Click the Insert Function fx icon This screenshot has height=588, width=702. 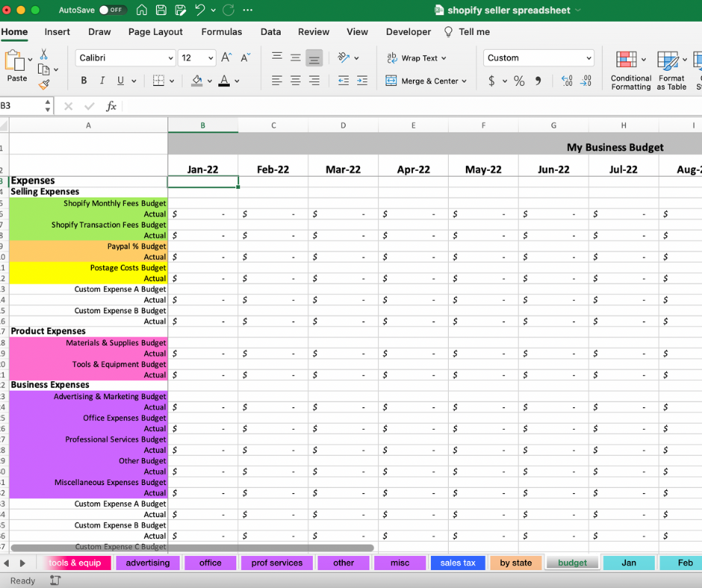(111, 106)
